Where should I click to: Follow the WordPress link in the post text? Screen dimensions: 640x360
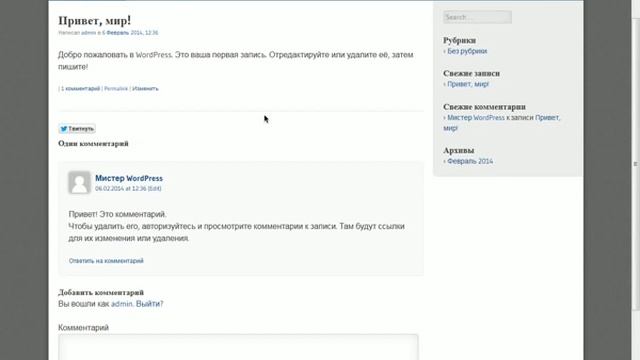click(153, 55)
